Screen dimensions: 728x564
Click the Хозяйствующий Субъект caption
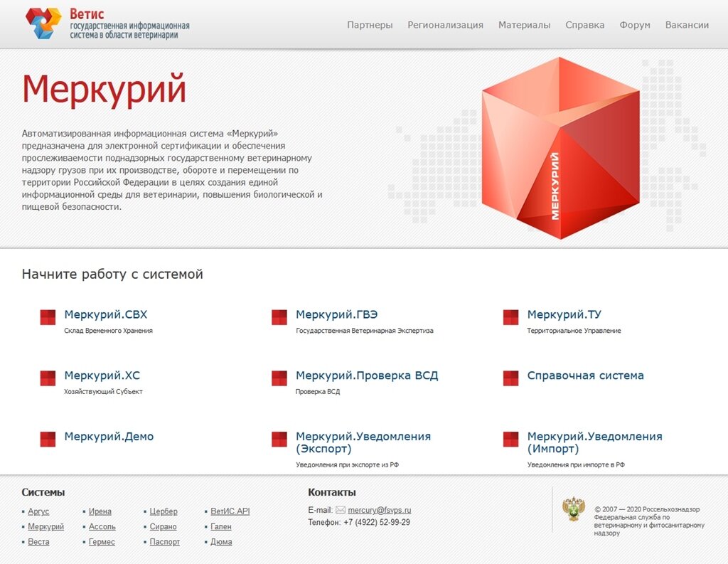point(103,392)
